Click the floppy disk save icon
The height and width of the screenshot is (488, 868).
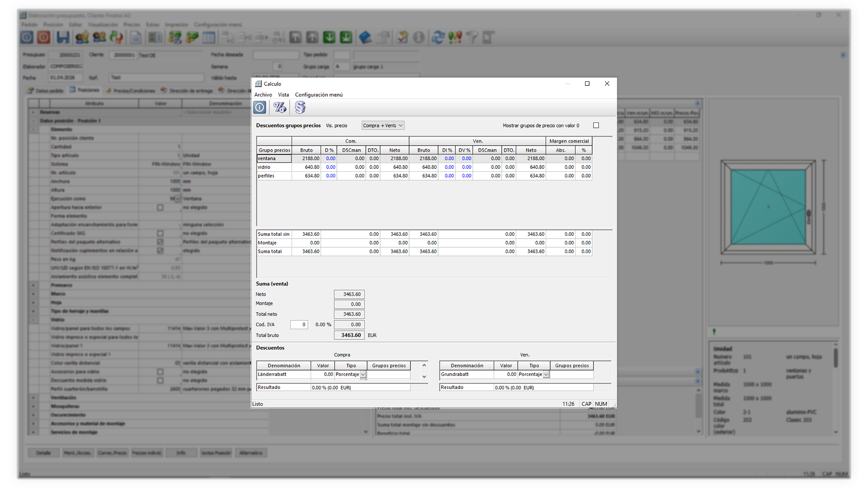[63, 38]
